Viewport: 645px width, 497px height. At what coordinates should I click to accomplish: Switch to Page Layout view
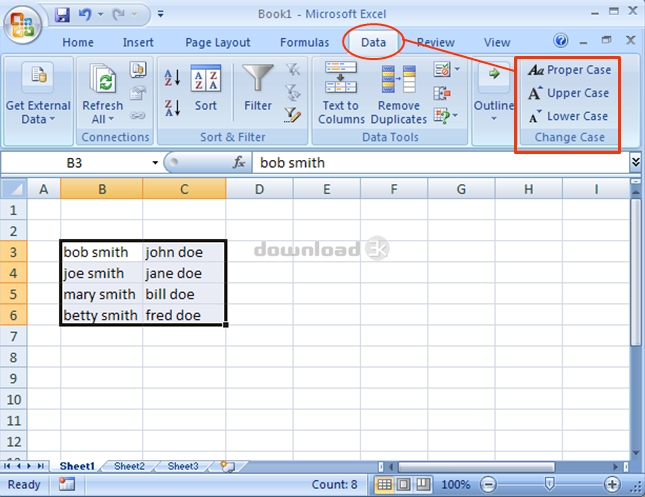tap(403, 484)
